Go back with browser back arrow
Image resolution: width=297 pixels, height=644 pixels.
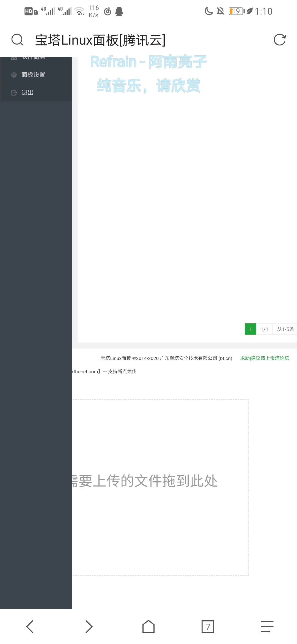(30, 627)
